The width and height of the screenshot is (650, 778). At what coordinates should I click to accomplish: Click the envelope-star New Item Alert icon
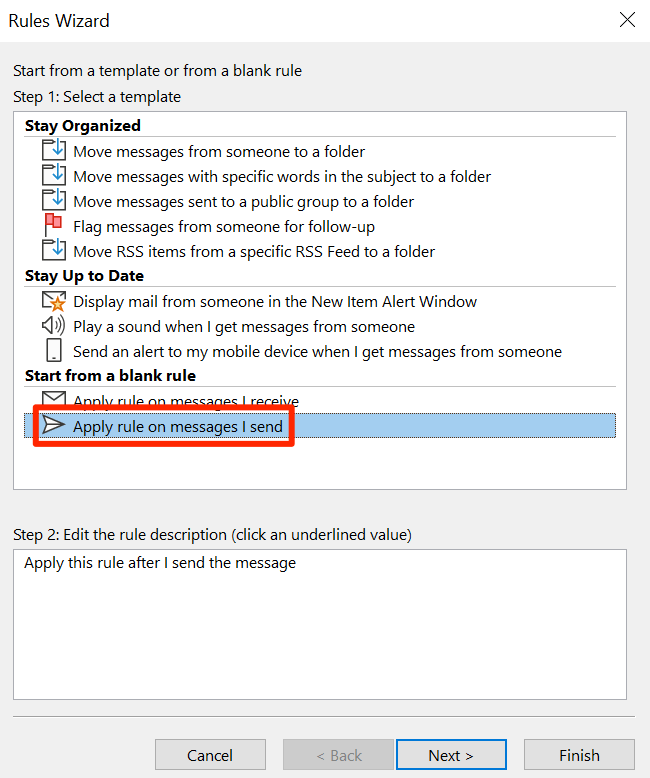point(53,301)
